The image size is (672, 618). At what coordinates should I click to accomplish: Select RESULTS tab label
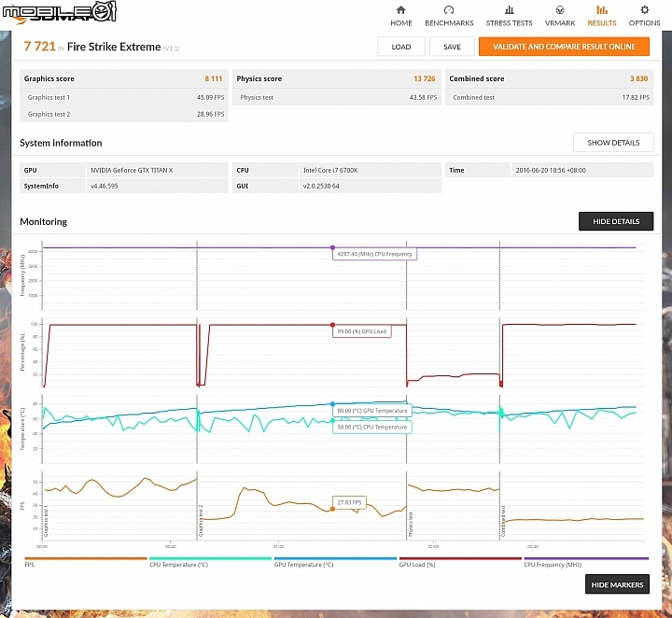[x=602, y=23]
